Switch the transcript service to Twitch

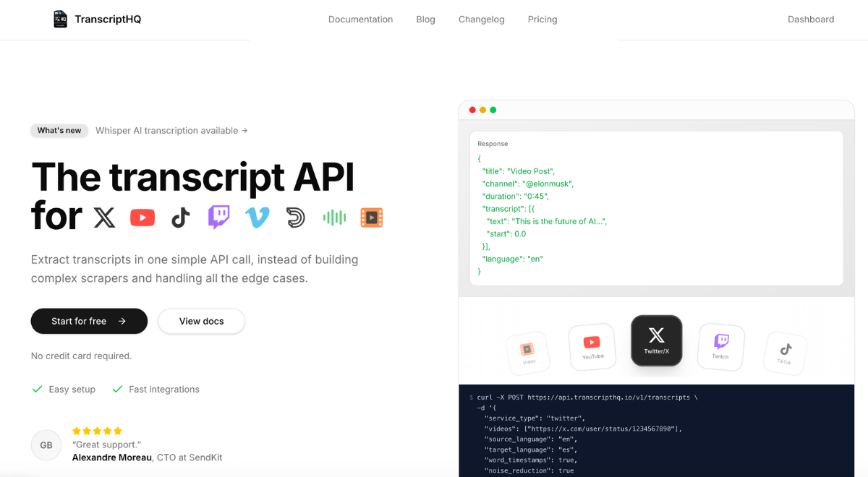[x=720, y=346]
